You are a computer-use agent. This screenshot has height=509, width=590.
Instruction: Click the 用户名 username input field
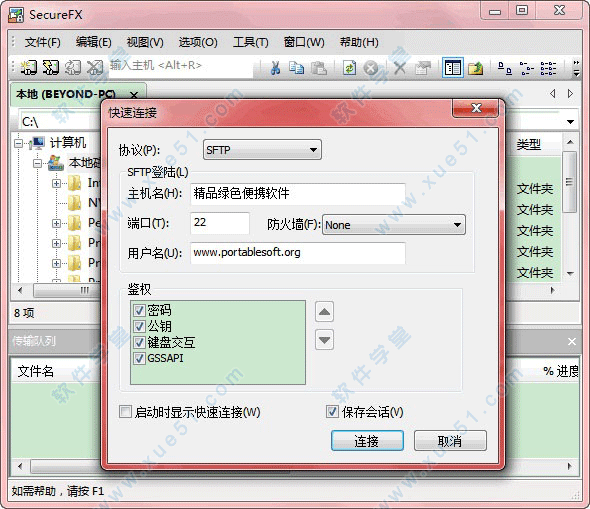[x=298, y=253]
